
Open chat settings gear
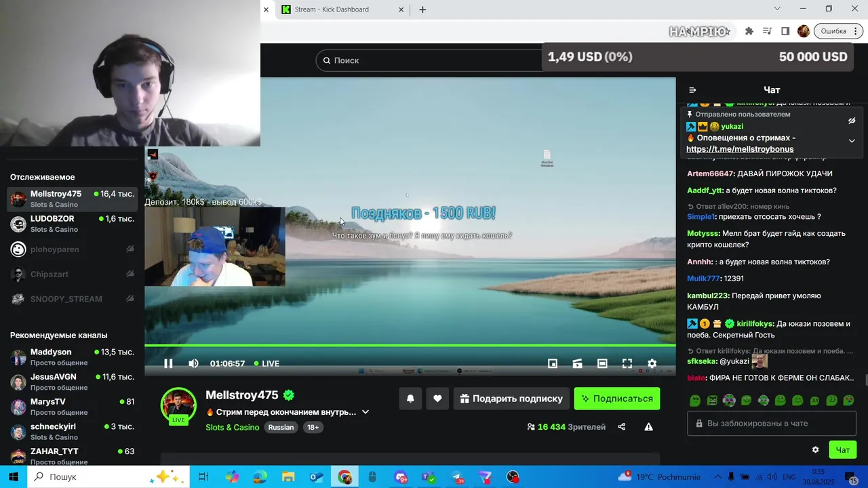815,449
